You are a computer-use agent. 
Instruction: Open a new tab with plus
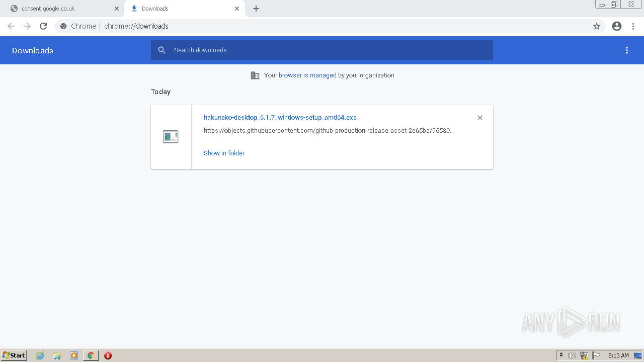click(x=256, y=9)
